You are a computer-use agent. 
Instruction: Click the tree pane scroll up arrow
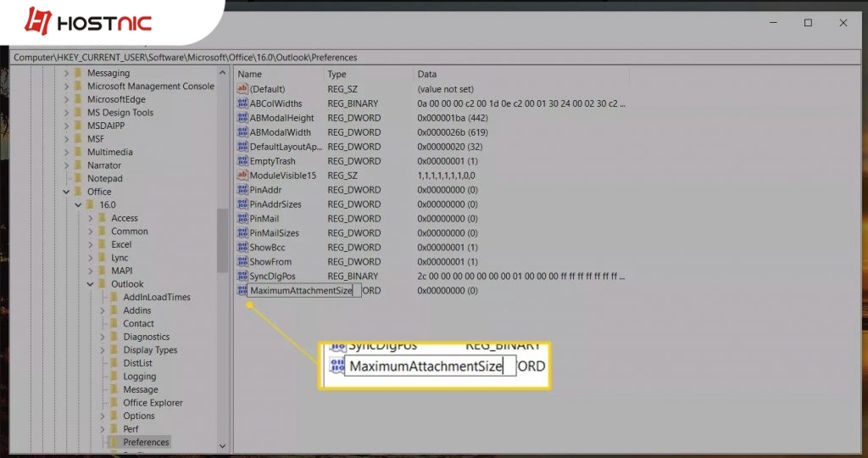click(x=223, y=73)
